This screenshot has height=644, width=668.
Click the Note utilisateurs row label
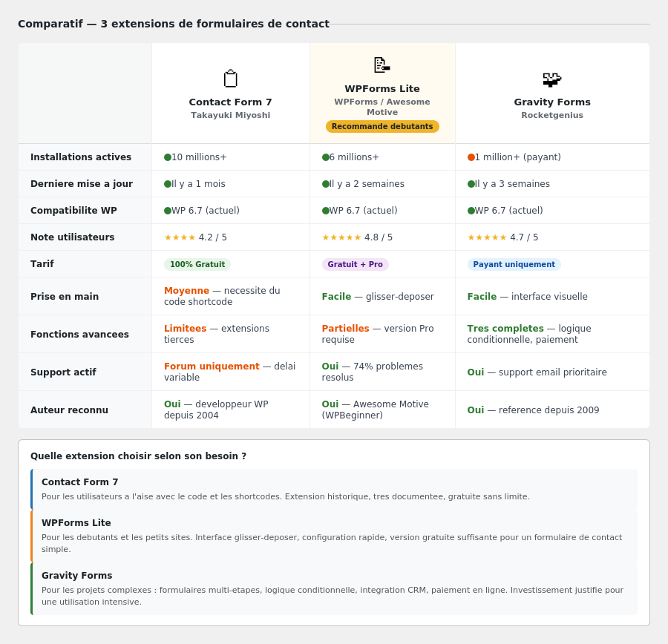[x=73, y=237]
